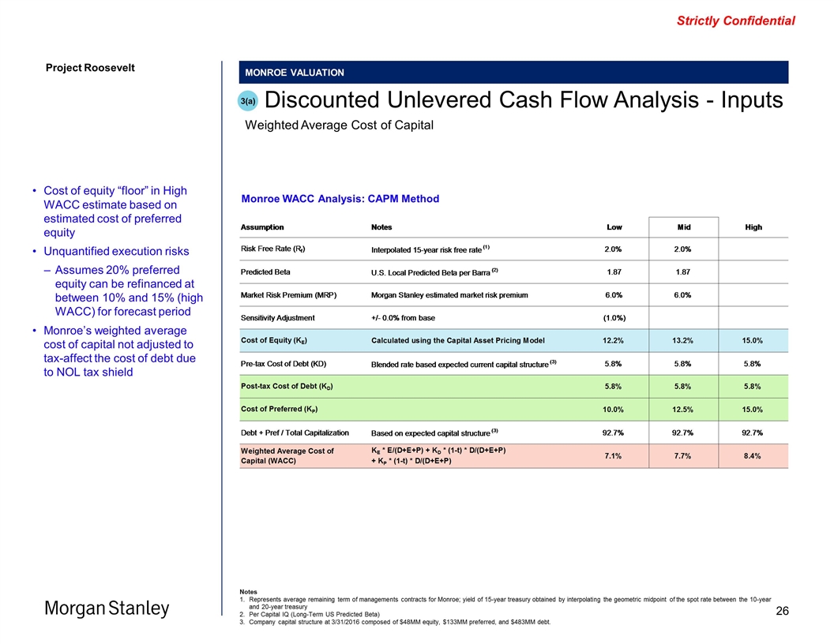
Task: Click the Assumption column header
Action: point(262,227)
